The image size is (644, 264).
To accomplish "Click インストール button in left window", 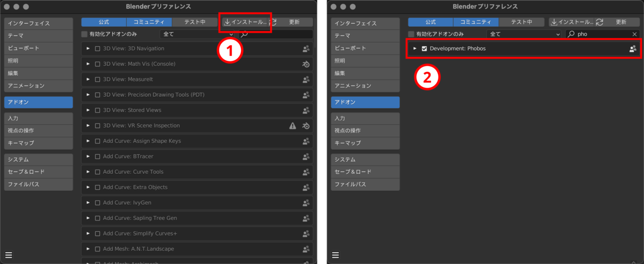I will click(x=245, y=22).
